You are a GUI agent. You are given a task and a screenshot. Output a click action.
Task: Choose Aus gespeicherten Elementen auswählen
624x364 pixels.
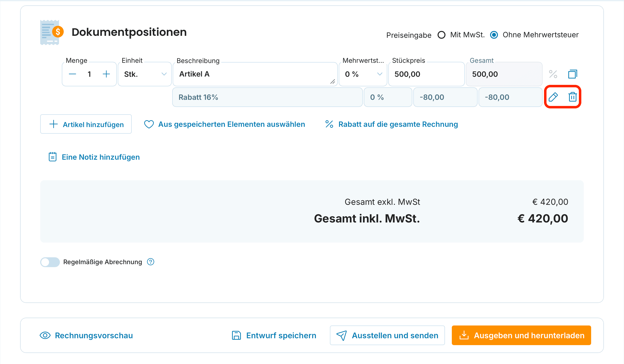point(225,124)
